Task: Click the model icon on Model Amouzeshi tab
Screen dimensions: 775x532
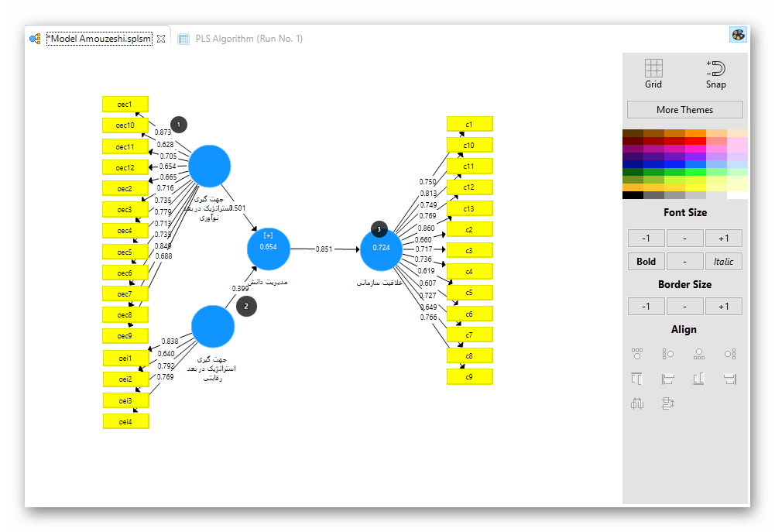Action: tap(35, 39)
